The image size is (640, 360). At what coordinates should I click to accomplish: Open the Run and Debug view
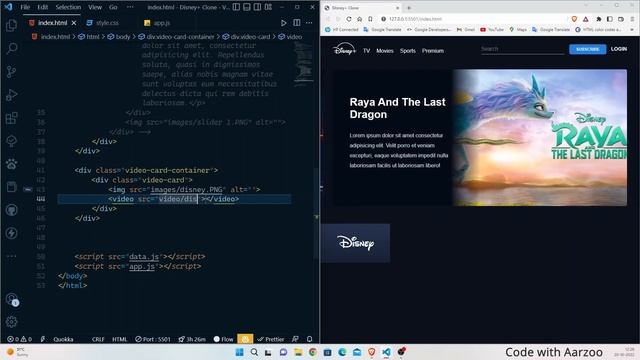coord(11,95)
